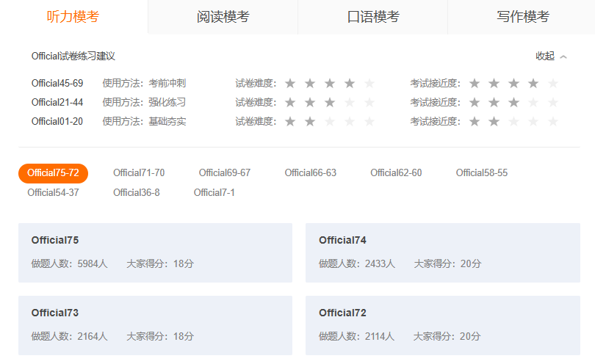Viewport: 595px width, 364px height.
Task: Click fourth difficulty star for Official45-69
Action: (x=350, y=84)
